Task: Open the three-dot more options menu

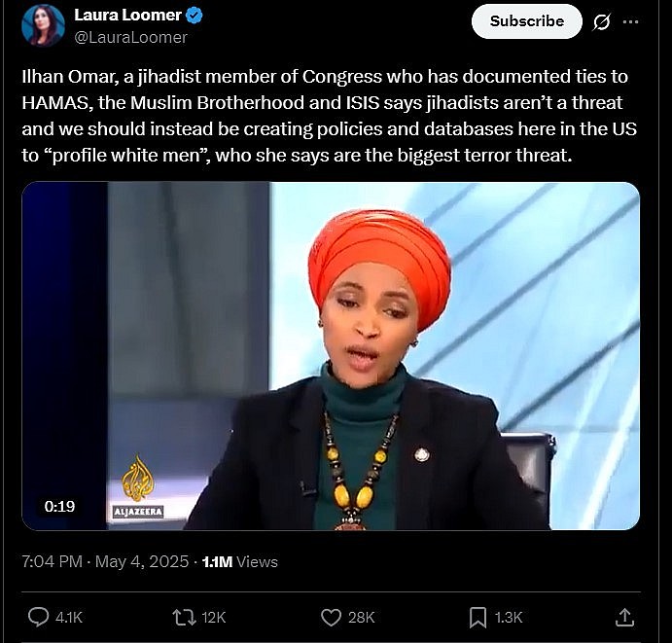Action: [630, 21]
